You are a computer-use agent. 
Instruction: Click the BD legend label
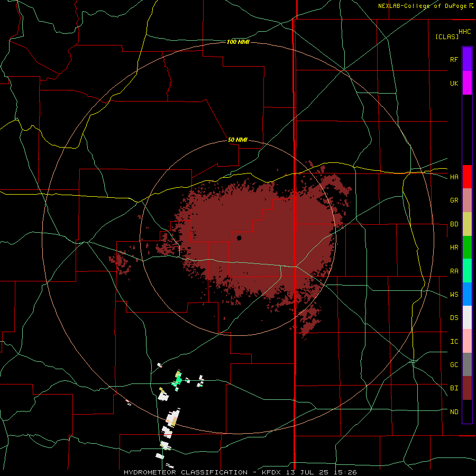pyautogui.click(x=454, y=224)
